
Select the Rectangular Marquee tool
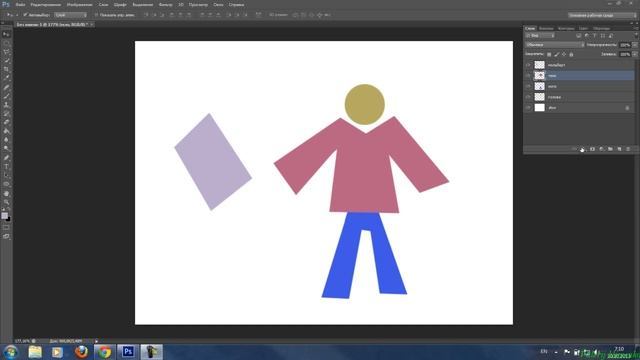point(6,43)
